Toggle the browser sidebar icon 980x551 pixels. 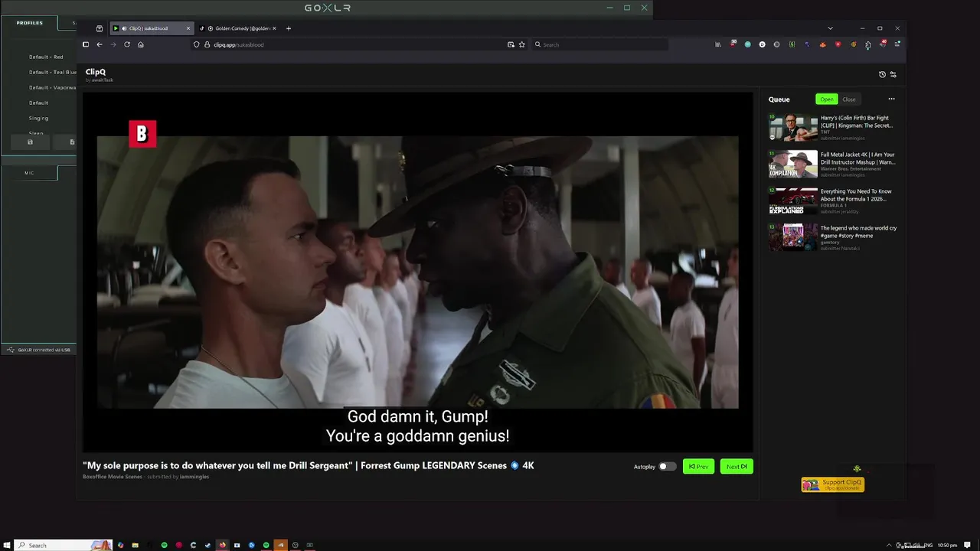(86, 44)
